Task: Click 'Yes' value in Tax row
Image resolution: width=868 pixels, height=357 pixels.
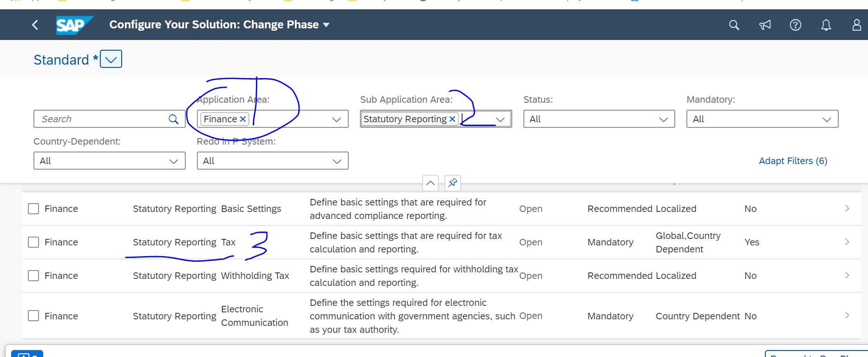Action: (x=751, y=242)
